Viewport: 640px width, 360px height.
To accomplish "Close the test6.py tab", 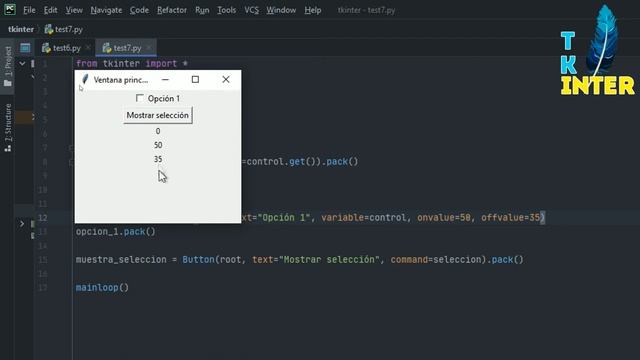I will [x=88, y=48].
